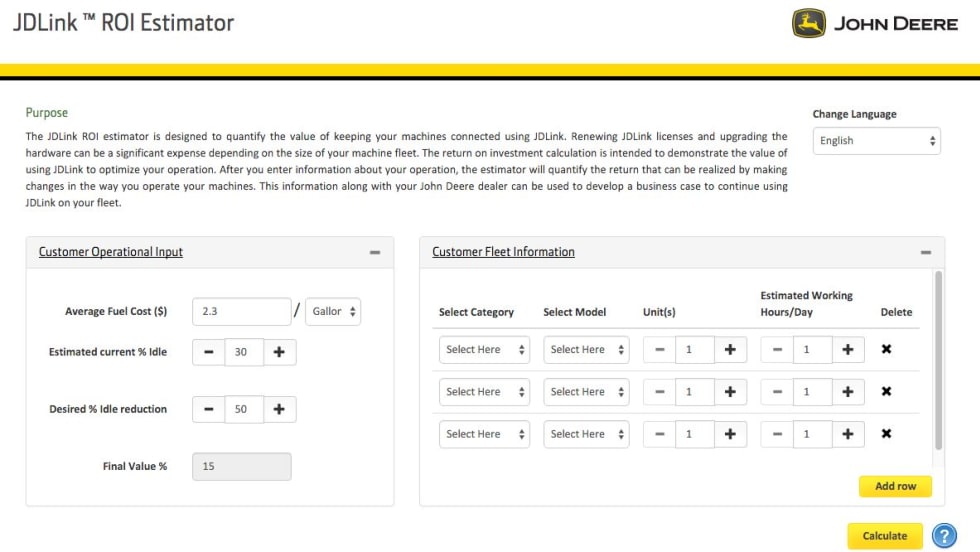The width and height of the screenshot is (980, 552).
Task: Delete the second fleet row
Action: point(886,391)
